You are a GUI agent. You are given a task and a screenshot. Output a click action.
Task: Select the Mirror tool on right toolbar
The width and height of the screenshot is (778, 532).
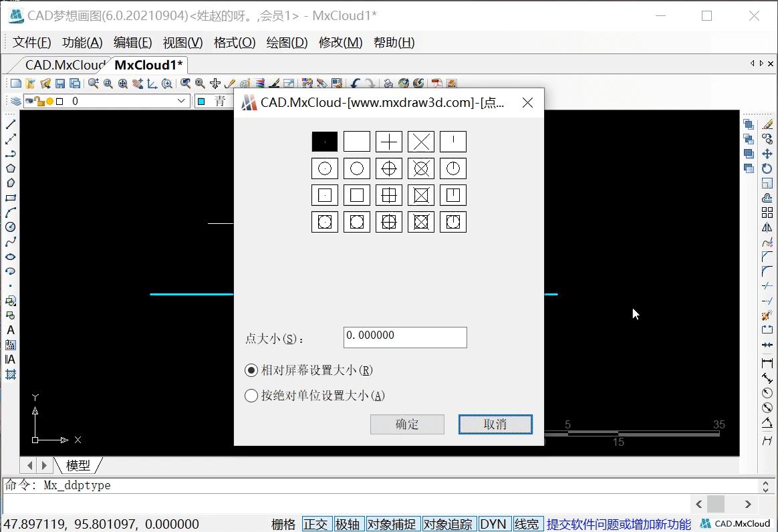(767, 227)
